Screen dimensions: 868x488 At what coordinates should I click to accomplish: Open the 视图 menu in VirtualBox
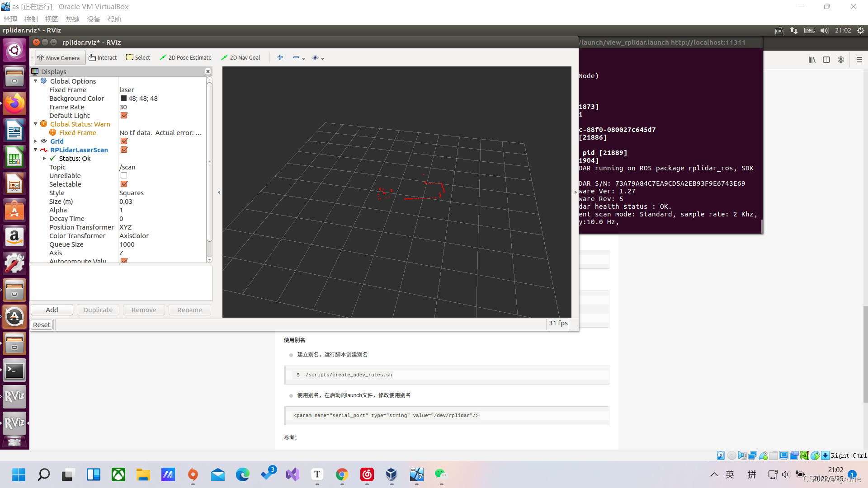[x=52, y=19]
